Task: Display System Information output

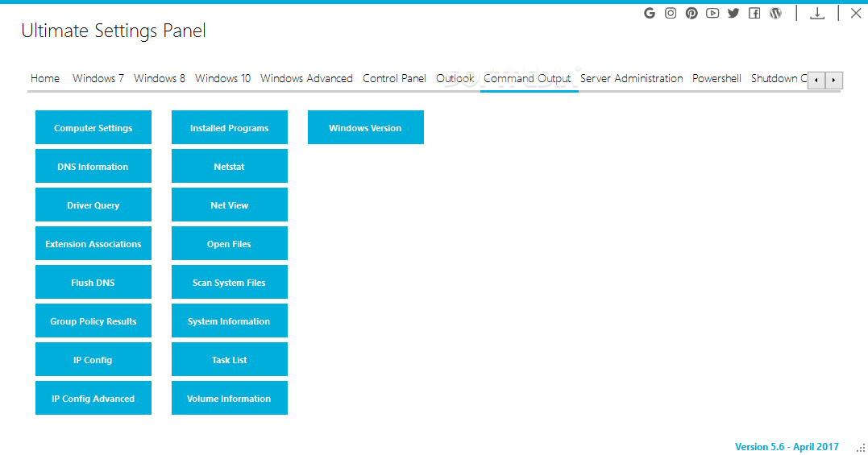Action: [229, 321]
